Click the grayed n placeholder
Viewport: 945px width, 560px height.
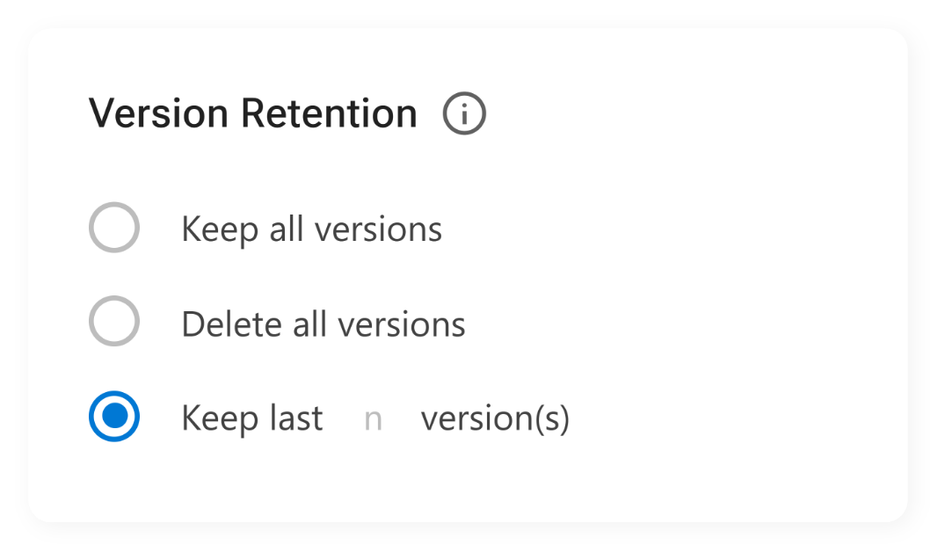click(373, 418)
